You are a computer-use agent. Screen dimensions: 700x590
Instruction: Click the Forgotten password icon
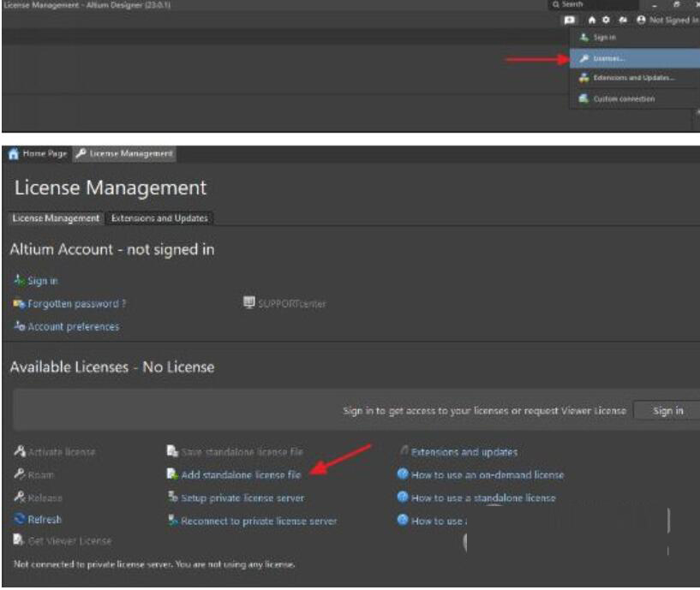point(19,303)
